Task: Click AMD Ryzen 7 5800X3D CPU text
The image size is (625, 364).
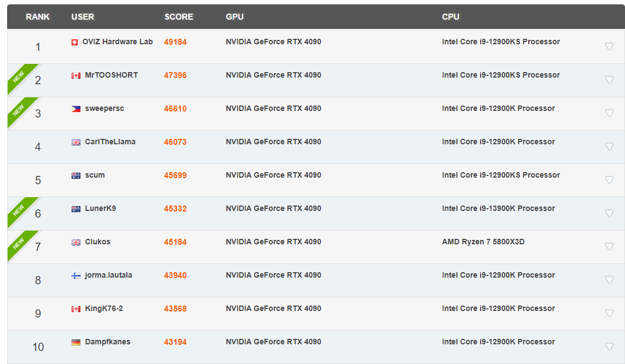Action: click(483, 242)
